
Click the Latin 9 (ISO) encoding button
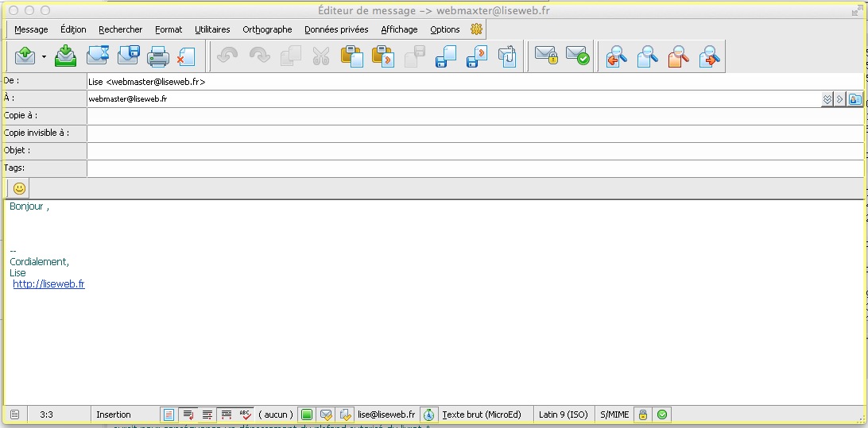click(563, 415)
